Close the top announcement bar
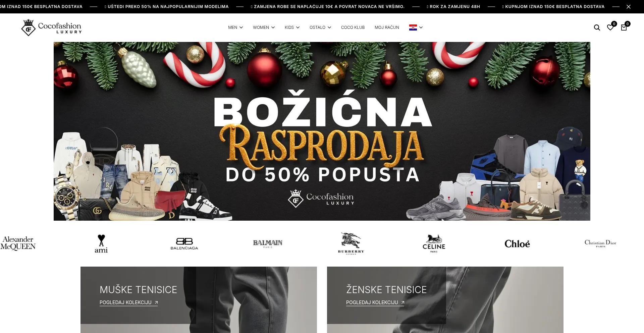Screen dimensions: 644x333 tap(629, 7)
